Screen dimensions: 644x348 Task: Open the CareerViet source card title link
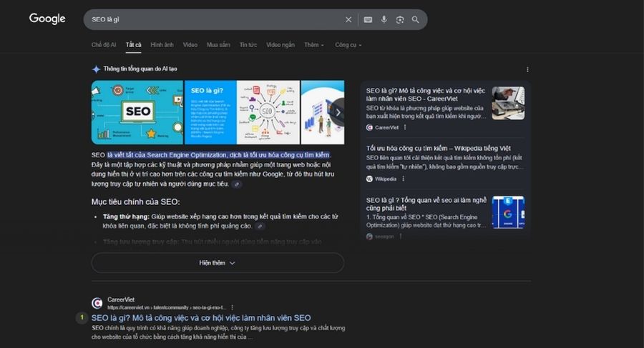coord(426,94)
